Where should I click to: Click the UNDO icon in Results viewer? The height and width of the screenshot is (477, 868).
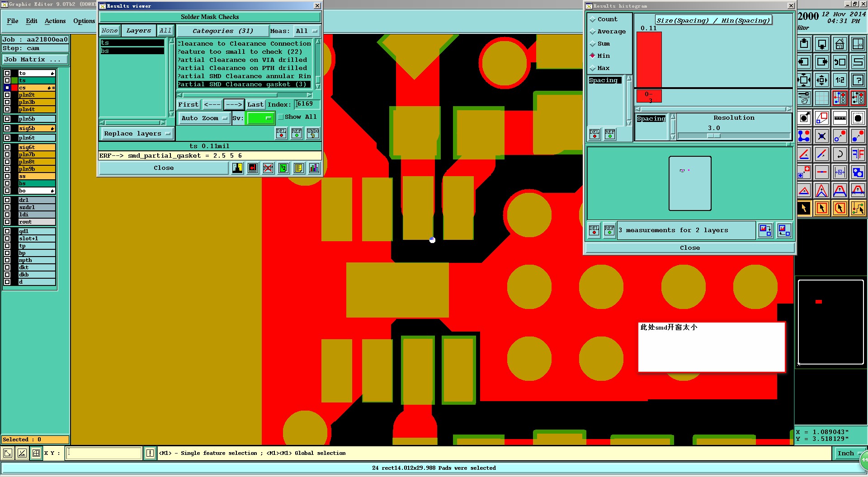click(x=313, y=133)
